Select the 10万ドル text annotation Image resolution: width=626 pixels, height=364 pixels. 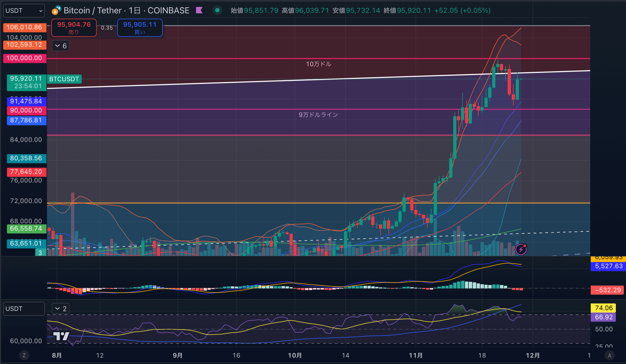(x=319, y=64)
